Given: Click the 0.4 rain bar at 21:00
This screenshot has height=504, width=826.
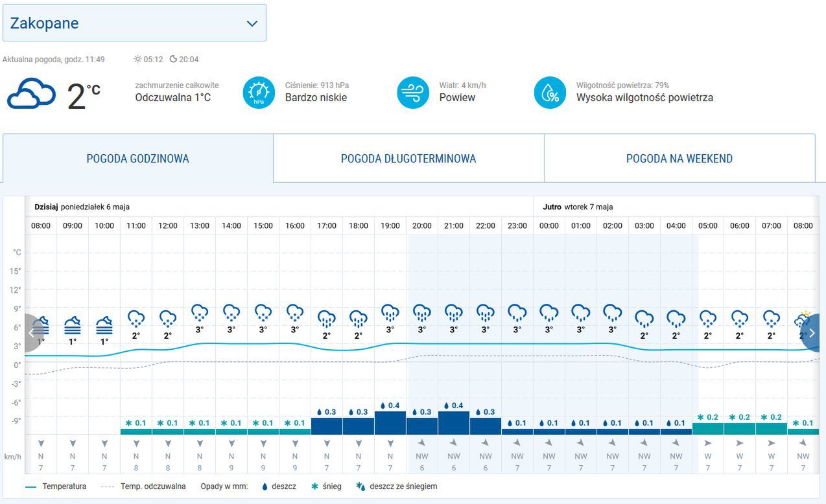Looking at the screenshot, I should click(454, 422).
